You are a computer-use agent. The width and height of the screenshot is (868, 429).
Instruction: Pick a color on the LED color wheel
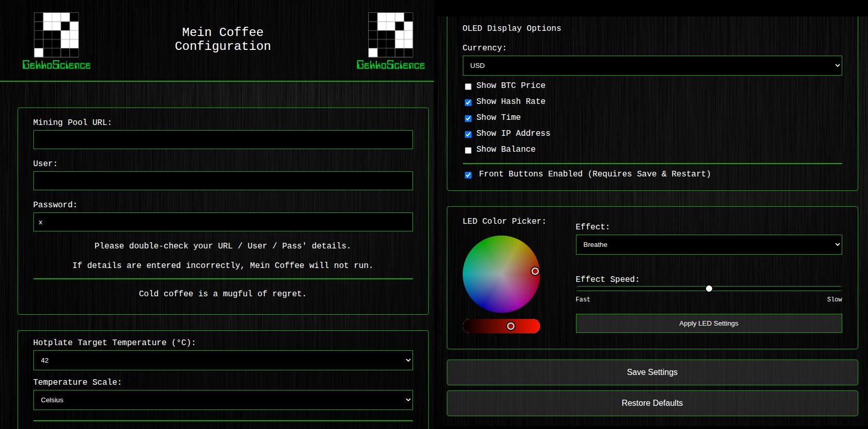[x=501, y=274]
